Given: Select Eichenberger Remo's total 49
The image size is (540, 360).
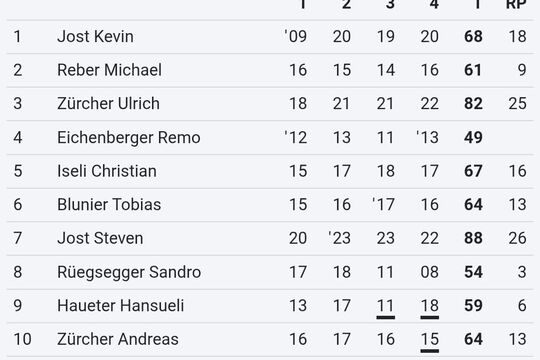Looking at the screenshot, I should pyautogui.click(x=473, y=137).
